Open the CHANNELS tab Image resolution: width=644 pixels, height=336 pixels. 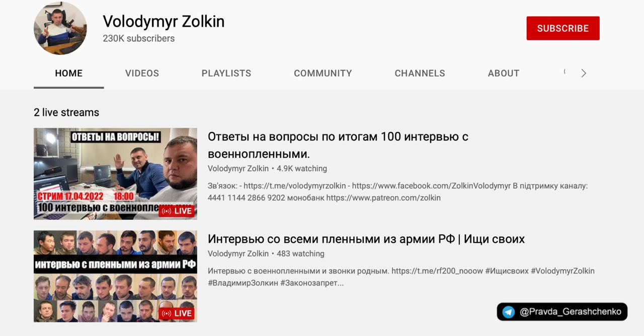point(420,73)
